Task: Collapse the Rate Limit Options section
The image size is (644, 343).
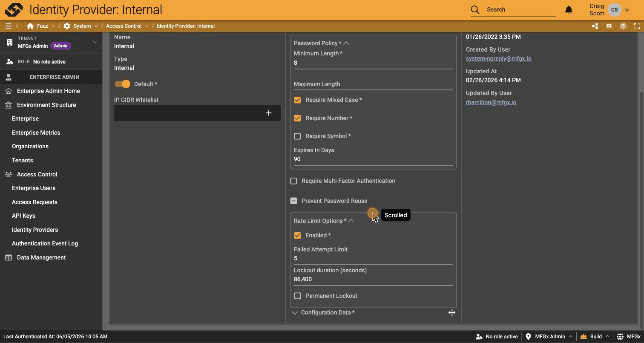Action: click(x=351, y=221)
